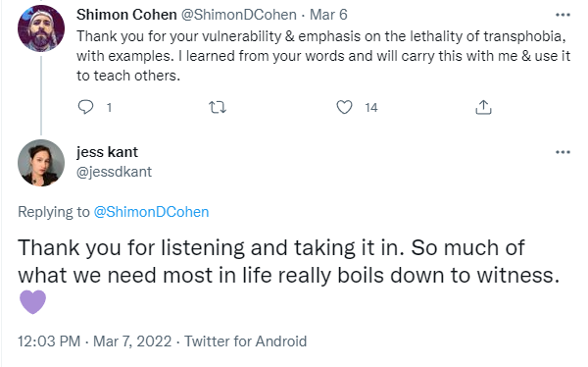Retweet Shimon Cohen's tweet
The height and width of the screenshot is (367, 588).
[218, 107]
